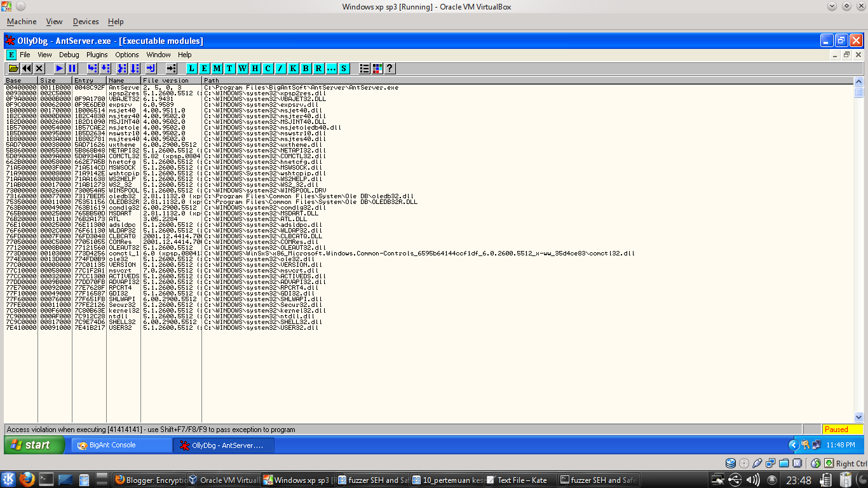Image resolution: width=868 pixels, height=488 pixels.
Task: Click the Path column header
Action: [x=528, y=81]
